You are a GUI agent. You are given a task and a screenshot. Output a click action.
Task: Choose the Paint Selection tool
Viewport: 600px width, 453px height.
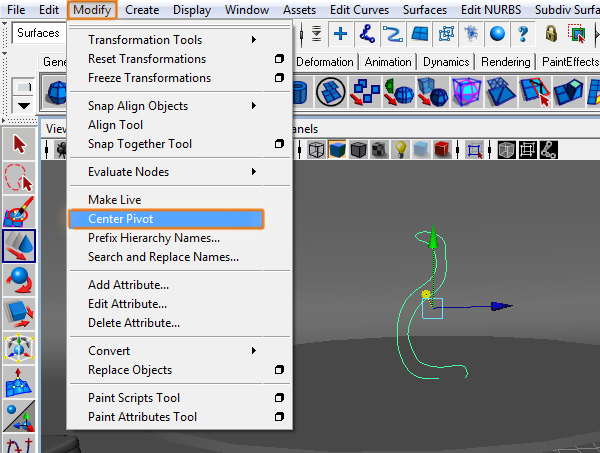pyautogui.click(x=19, y=212)
